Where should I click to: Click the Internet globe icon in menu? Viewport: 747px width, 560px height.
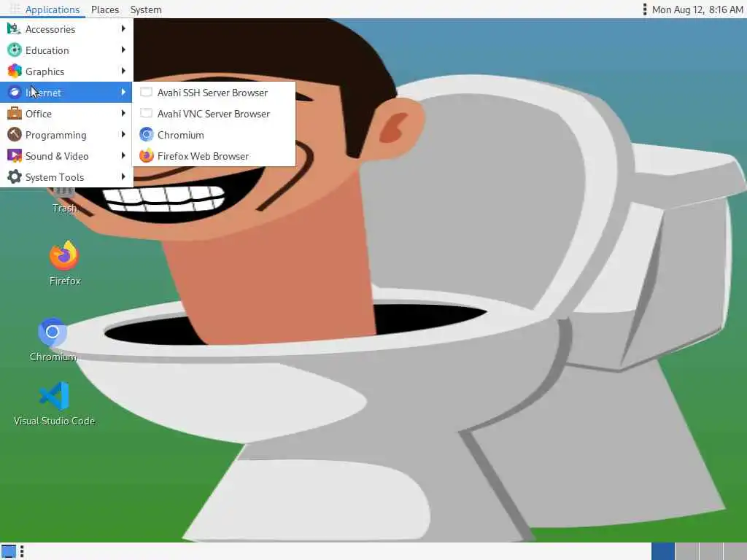tap(15, 93)
